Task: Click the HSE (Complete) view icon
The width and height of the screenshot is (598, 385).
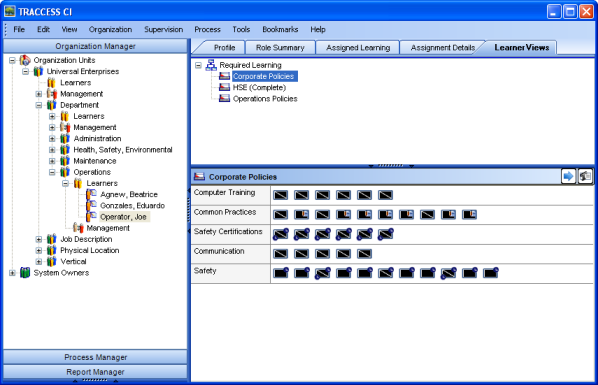Action: point(224,87)
